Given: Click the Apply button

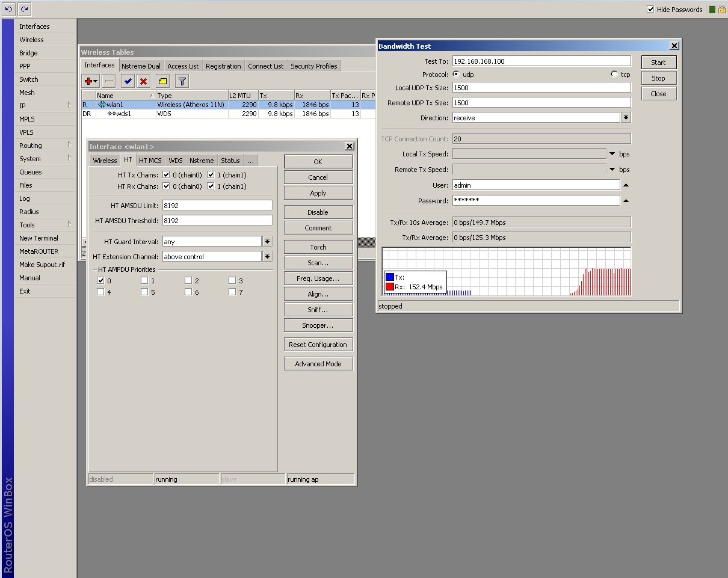Looking at the screenshot, I should [318, 193].
